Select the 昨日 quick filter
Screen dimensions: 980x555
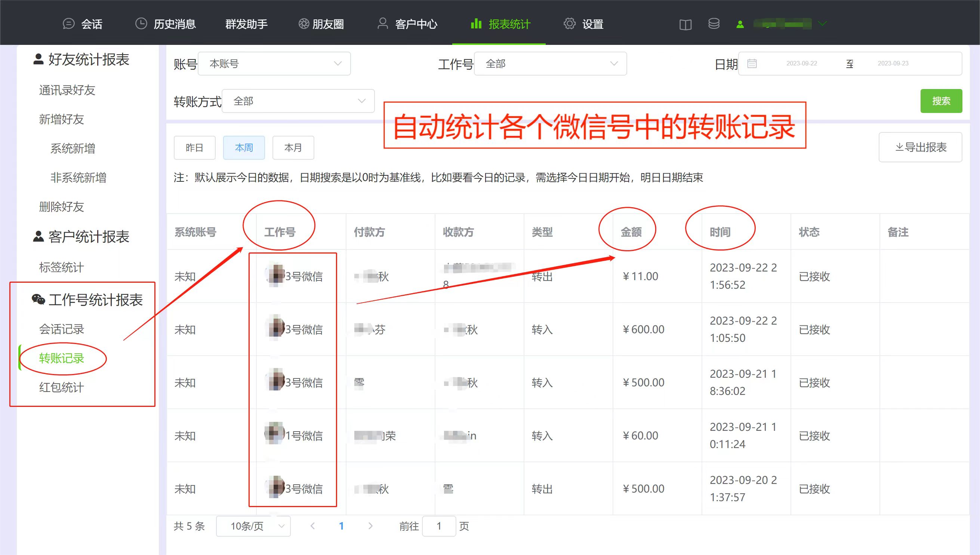coord(194,147)
